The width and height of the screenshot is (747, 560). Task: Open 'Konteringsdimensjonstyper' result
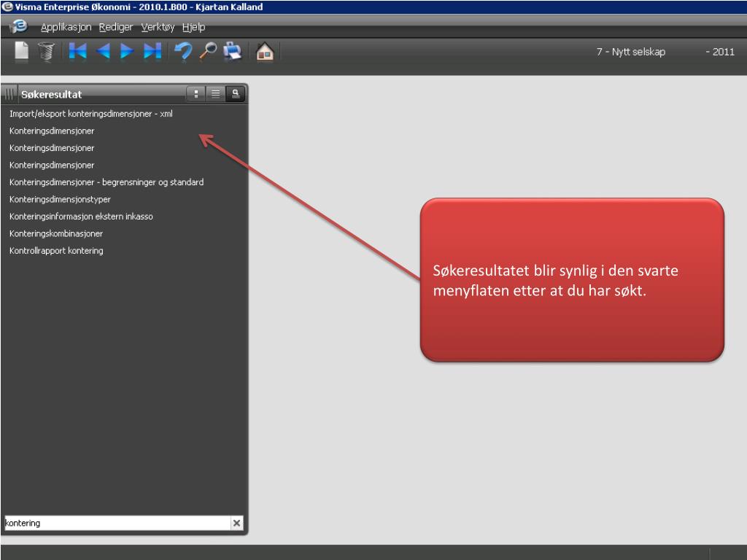tap(60, 200)
